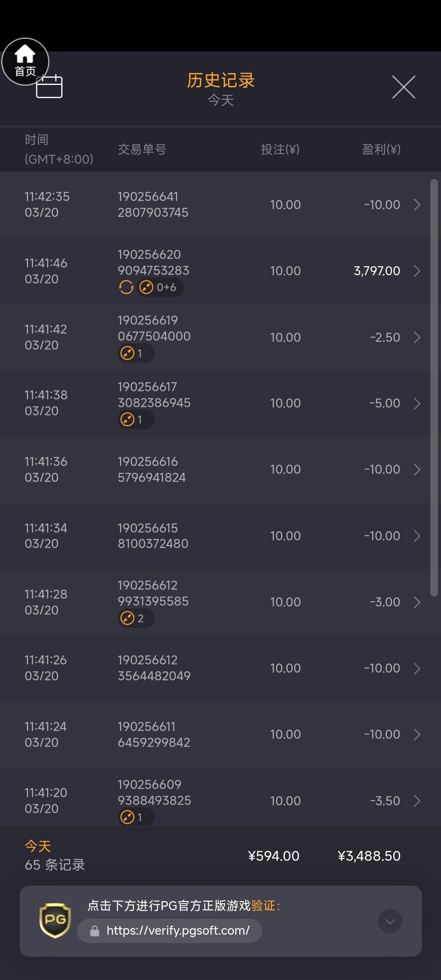Image resolution: width=441 pixels, height=980 pixels.
Task: Open the calendar date picker icon
Action: (49, 87)
